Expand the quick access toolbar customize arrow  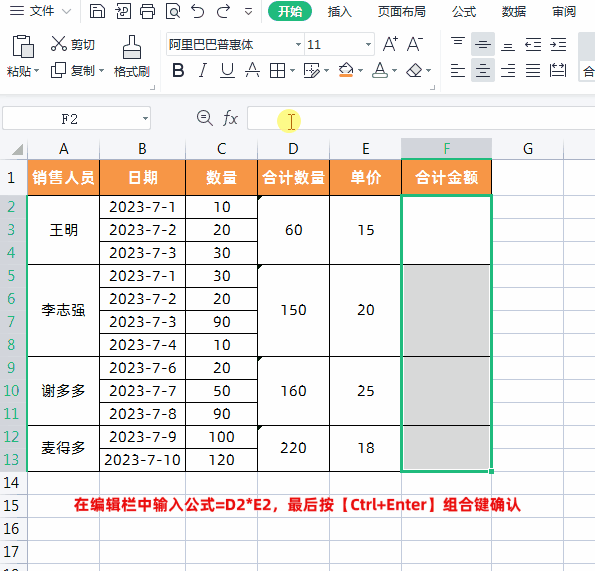point(248,12)
